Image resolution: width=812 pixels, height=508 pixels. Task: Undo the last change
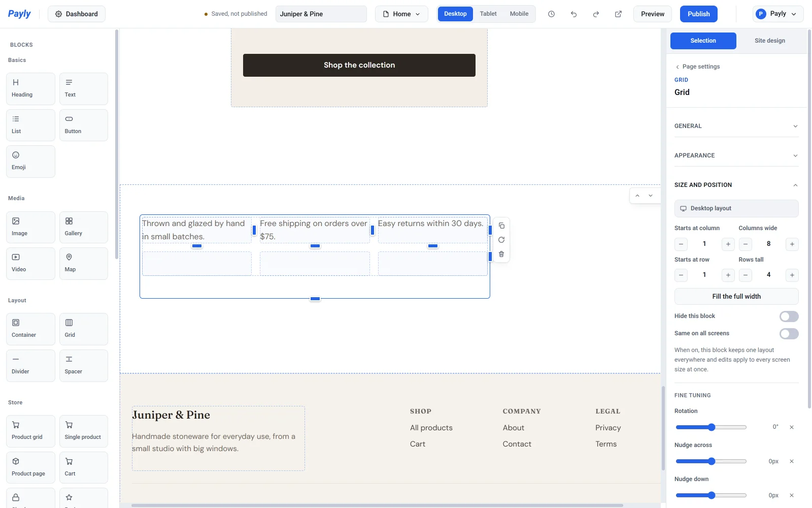(x=573, y=14)
